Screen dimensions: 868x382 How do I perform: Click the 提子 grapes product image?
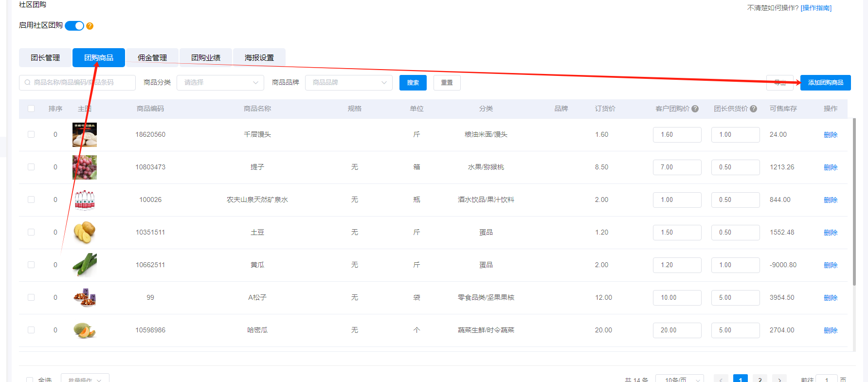(85, 167)
